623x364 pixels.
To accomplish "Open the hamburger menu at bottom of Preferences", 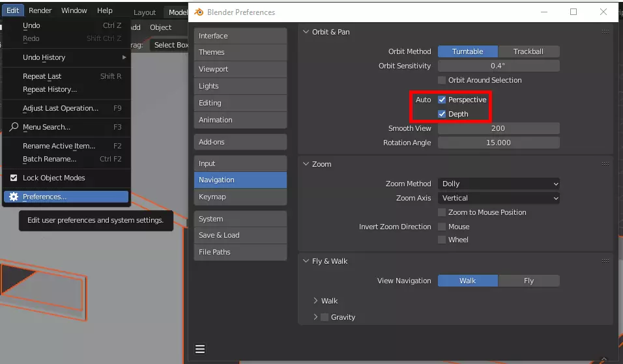I will (200, 348).
